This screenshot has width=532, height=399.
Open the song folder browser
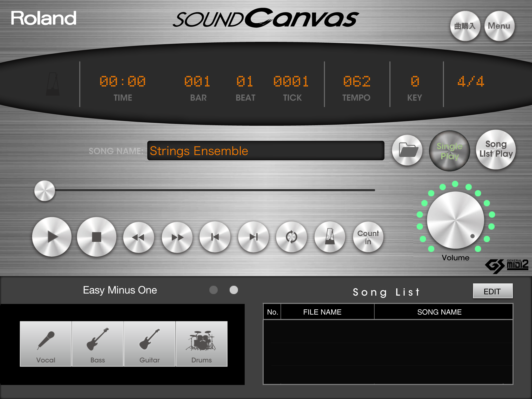pos(407,150)
